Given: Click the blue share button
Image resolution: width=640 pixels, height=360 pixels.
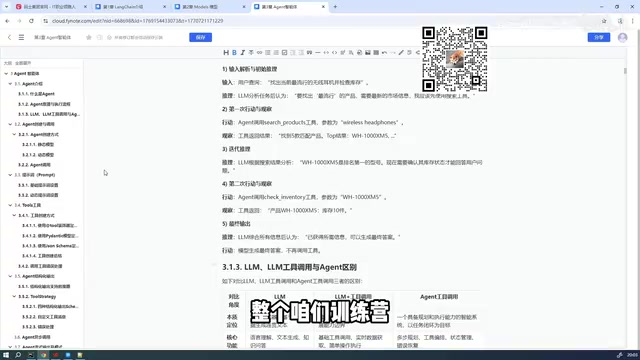Looking at the screenshot, I should [x=599, y=37].
